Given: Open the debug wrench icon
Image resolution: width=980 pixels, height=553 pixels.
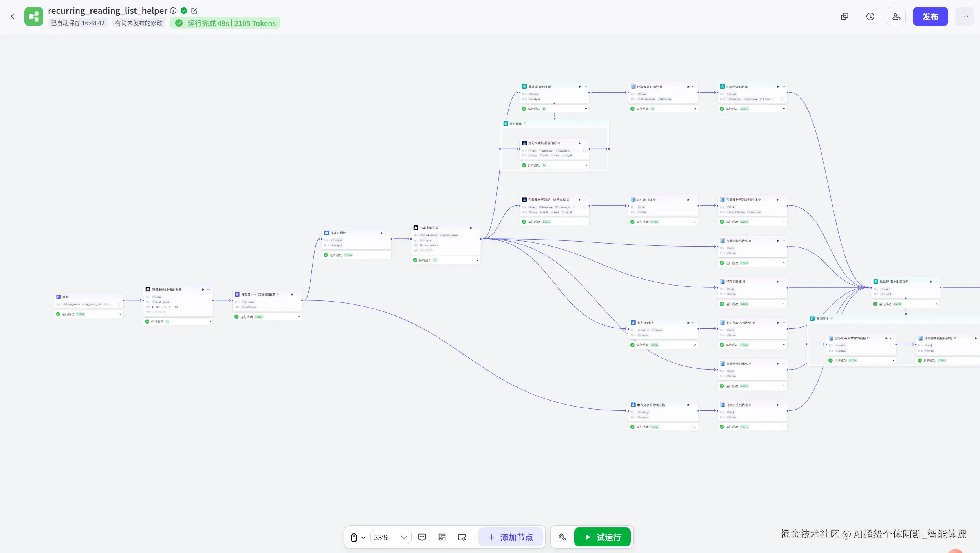Looking at the screenshot, I should (x=562, y=537).
